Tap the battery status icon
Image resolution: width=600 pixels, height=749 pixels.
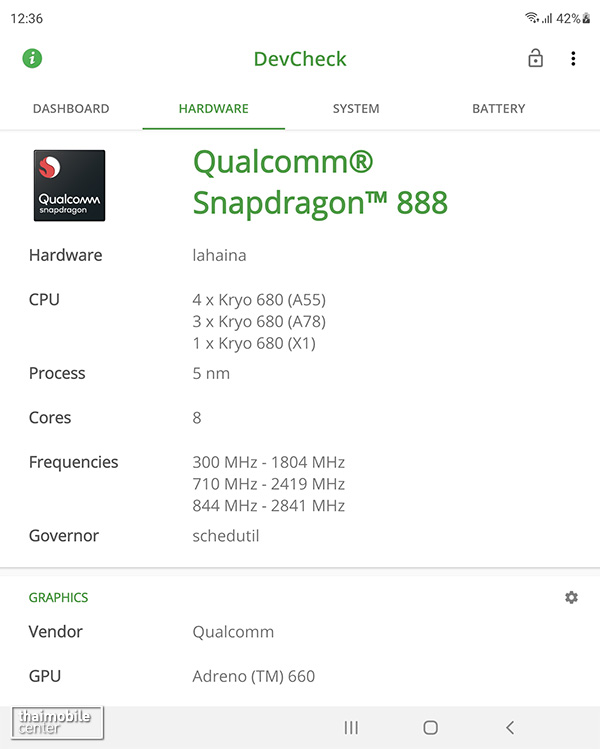click(586, 19)
